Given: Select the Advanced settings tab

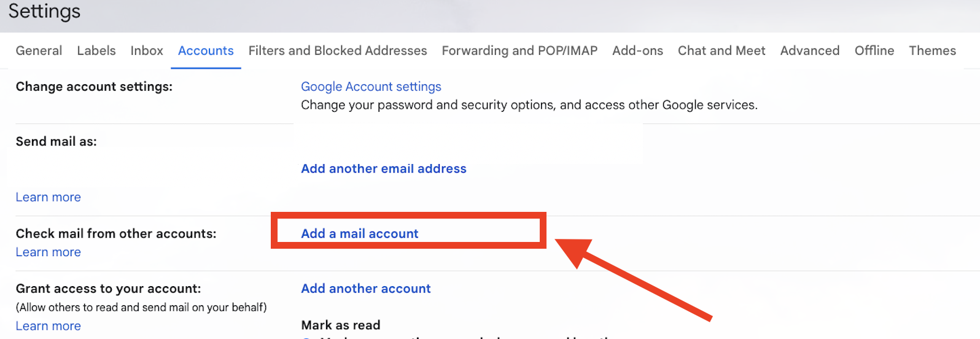Looking at the screenshot, I should [x=810, y=51].
